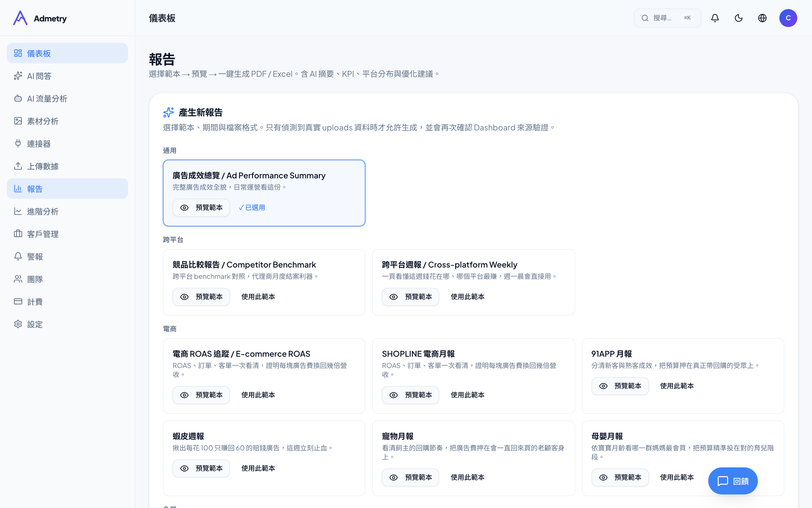
Task: Click the 連接器 plug icon
Action: [x=18, y=143]
